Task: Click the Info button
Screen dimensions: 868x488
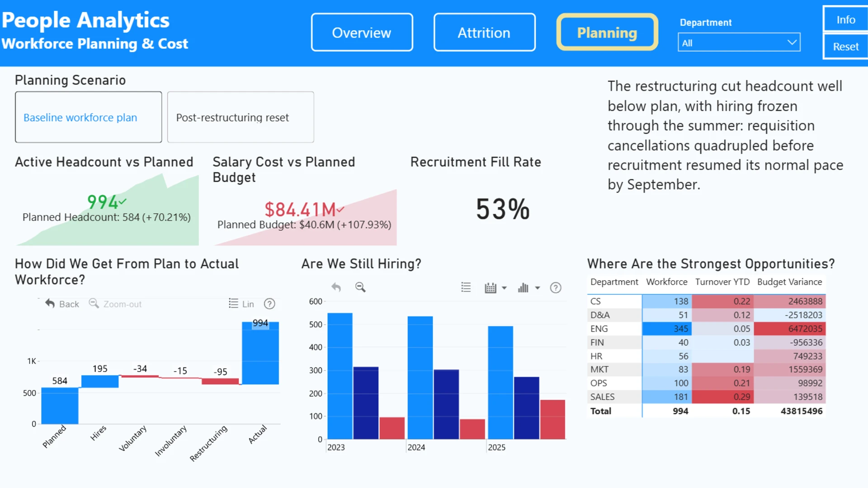Action: 845,19
